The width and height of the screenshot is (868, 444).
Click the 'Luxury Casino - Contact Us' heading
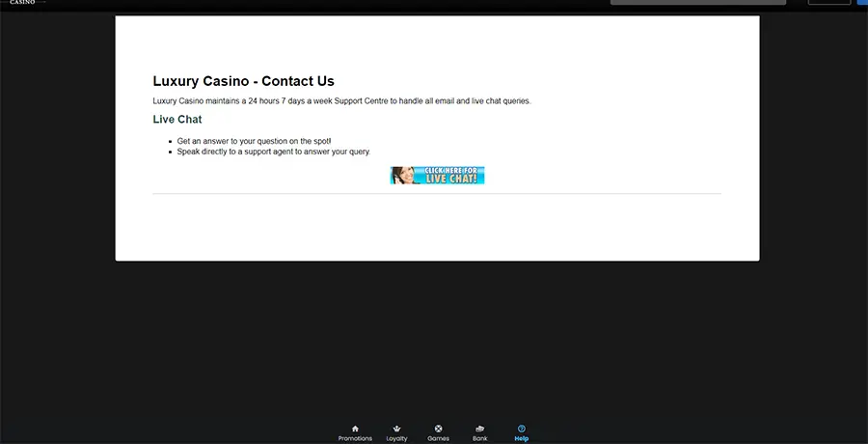click(244, 81)
